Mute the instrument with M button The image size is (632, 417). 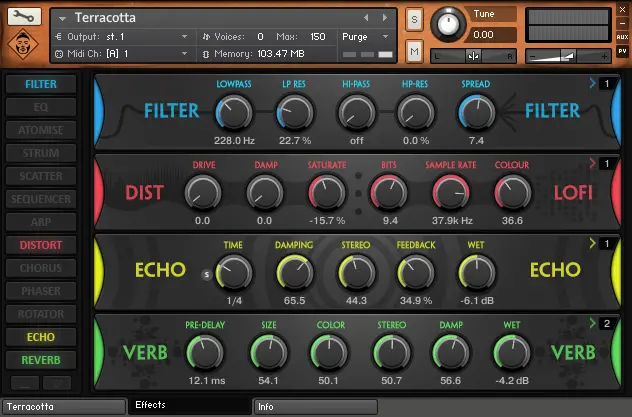(x=414, y=52)
